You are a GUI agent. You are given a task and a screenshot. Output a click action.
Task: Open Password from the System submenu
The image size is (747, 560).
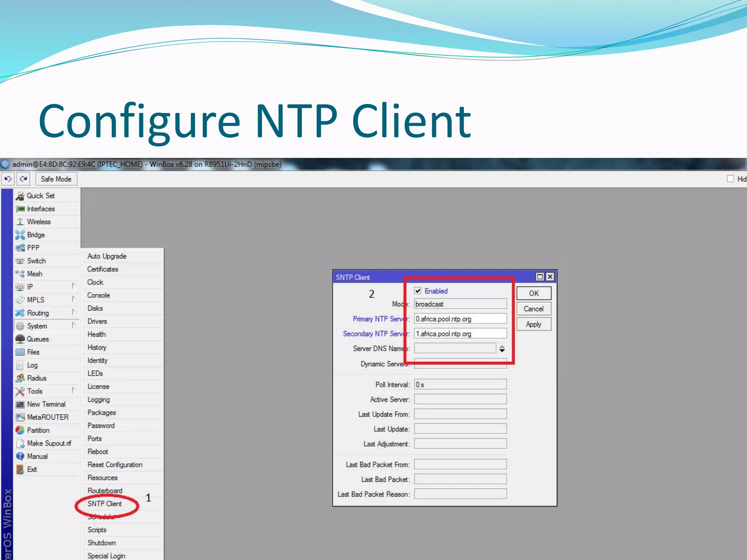pyautogui.click(x=101, y=426)
